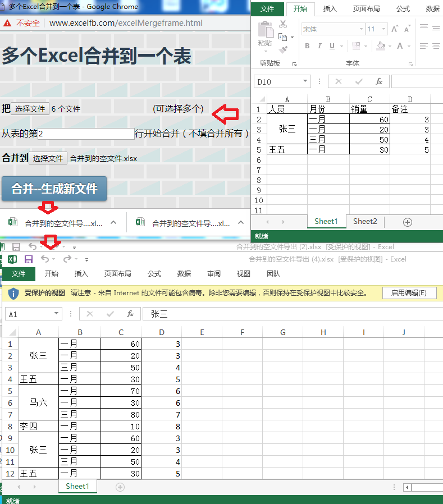Open Customize Quick Access Toolbar in 导出 (4).xlsx
The width and height of the screenshot is (443, 504).
(x=86, y=259)
